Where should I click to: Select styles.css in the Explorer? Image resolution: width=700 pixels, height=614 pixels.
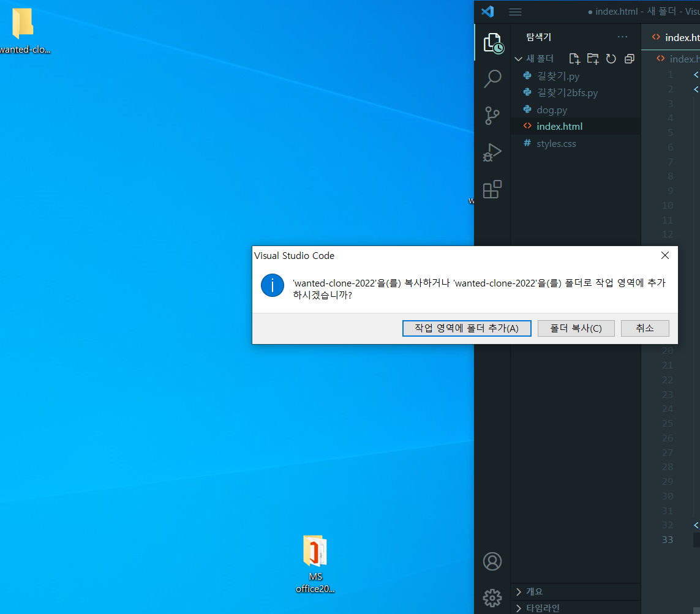(x=557, y=143)
